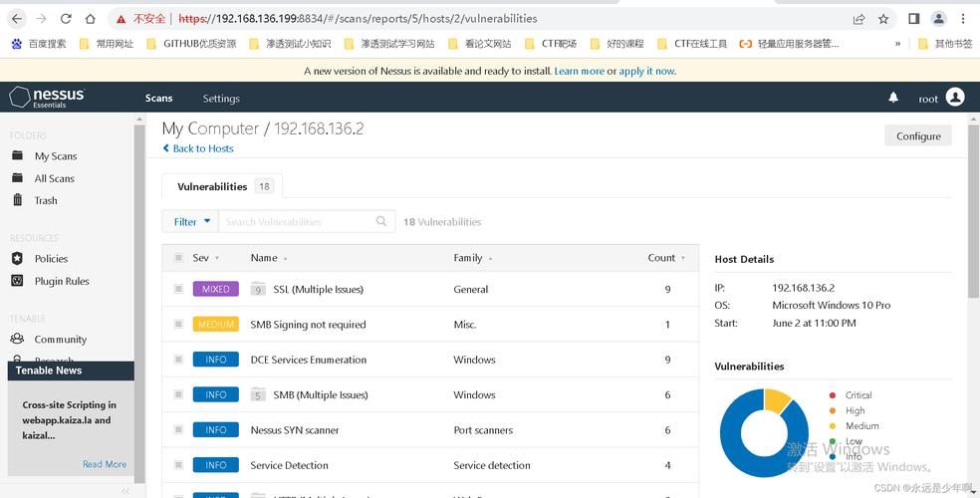Click the Configure button
Viewport: 980px width, 498px height.
[918, 135]
